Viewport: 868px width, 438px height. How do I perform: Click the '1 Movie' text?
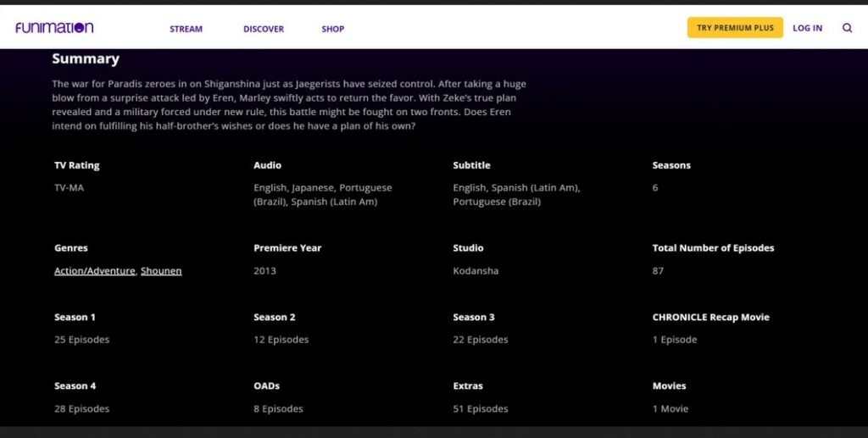pos(670,409)
